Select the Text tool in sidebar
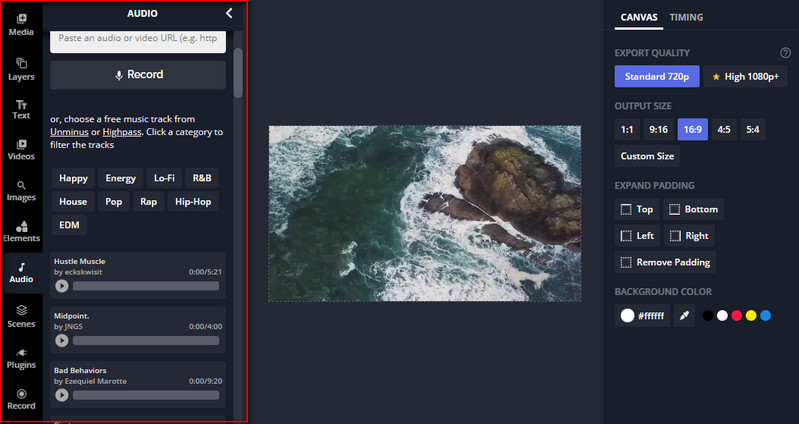 (x=21, y=109)
